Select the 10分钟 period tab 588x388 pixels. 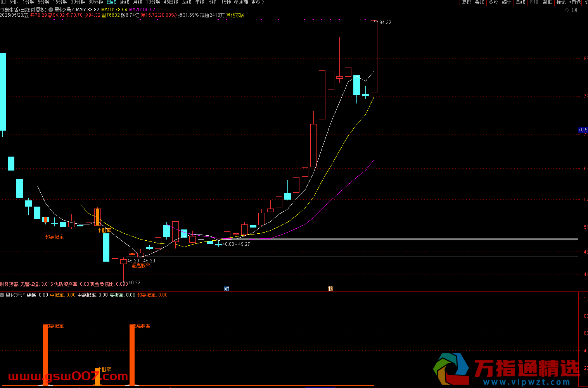coord(153,2)
